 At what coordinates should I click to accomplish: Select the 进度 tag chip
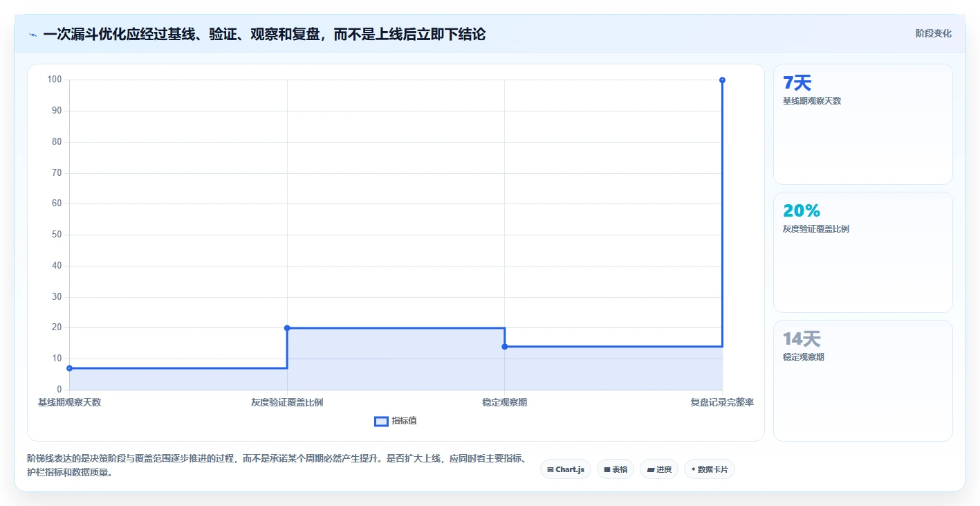pyautogui.click(x=659, y=469)
